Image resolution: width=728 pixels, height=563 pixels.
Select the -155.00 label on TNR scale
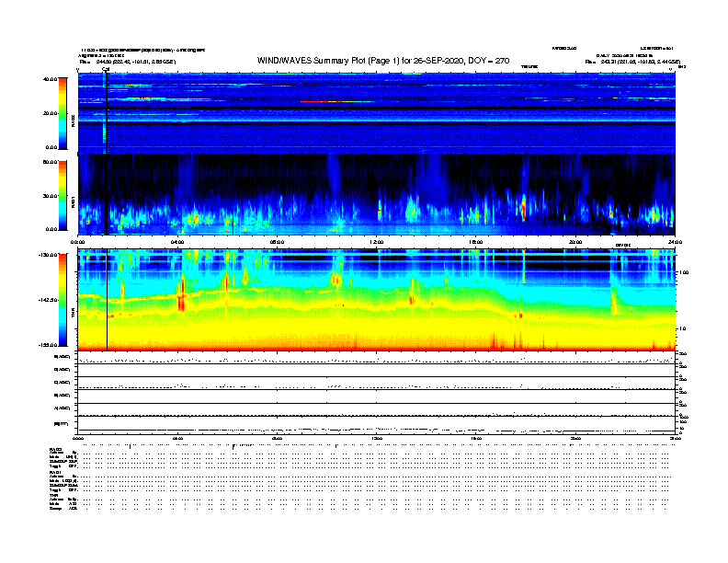pos(48,345)
